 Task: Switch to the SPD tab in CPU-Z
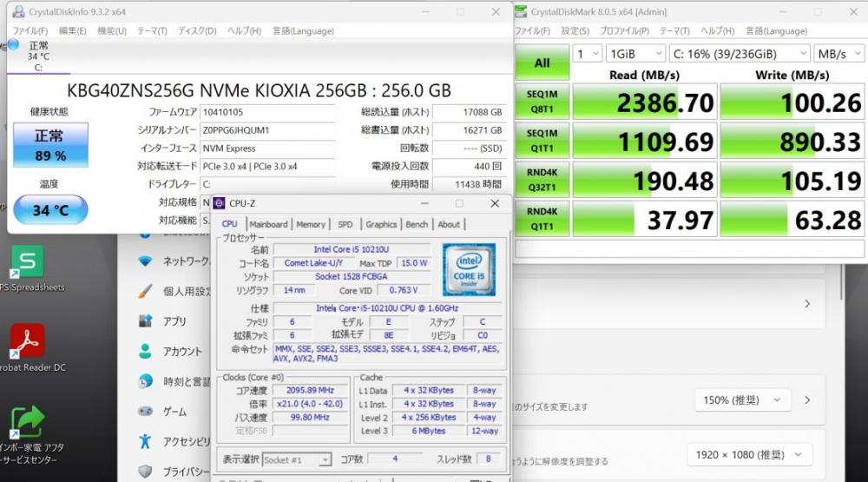point(345,224)
